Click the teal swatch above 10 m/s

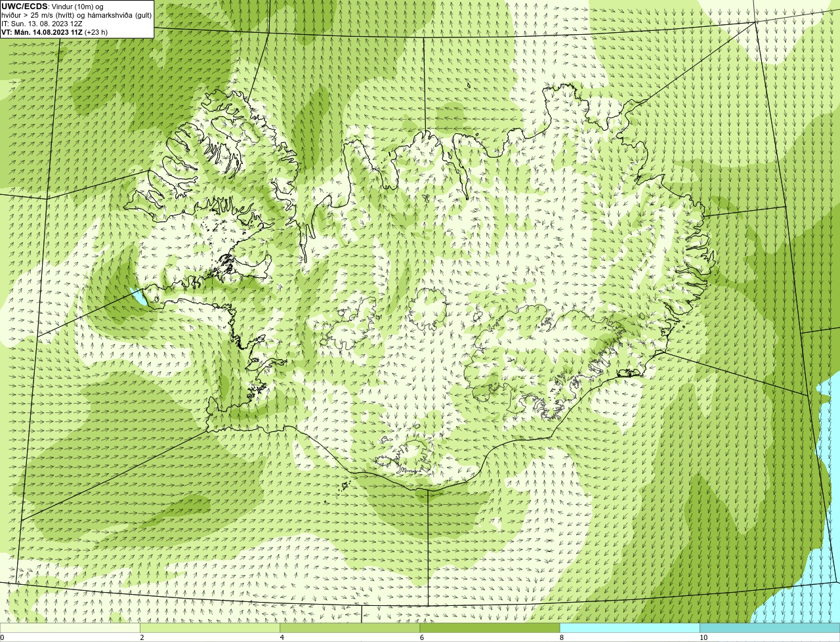click(x=770, y=628)
